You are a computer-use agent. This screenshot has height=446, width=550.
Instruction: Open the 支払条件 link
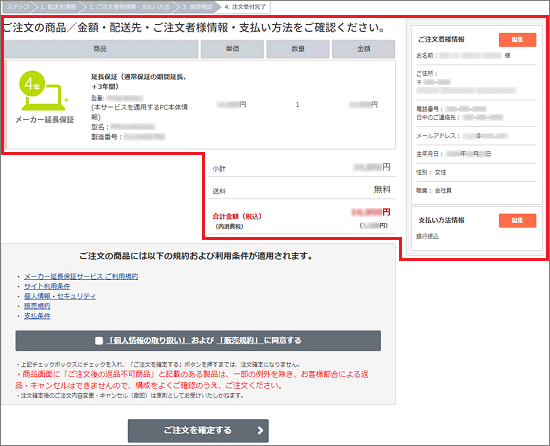(37, 316)
